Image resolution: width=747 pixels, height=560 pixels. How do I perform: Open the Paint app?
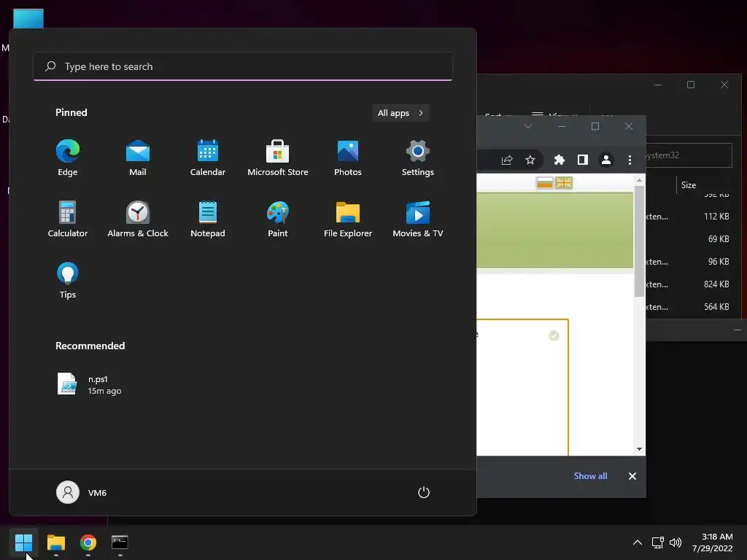tap(278, 219)
